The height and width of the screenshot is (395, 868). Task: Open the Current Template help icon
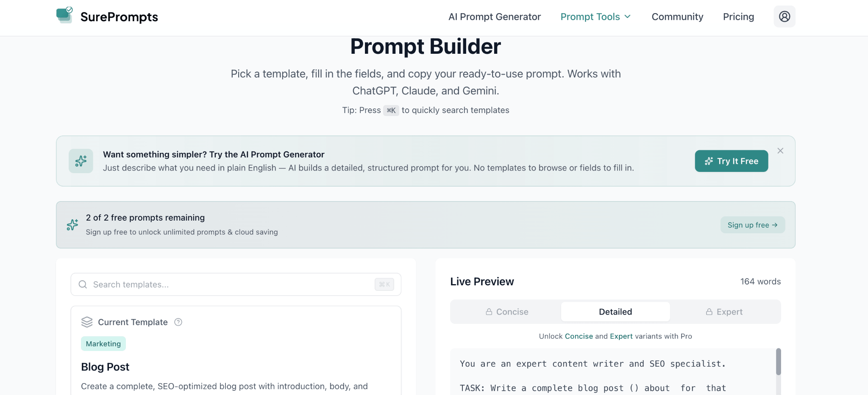coord(178,322)
